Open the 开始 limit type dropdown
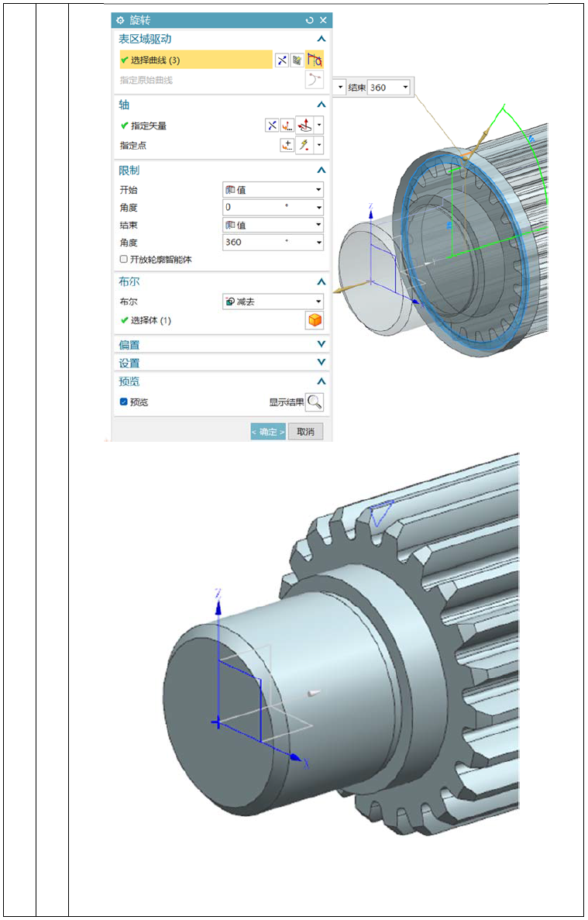588x920 pixels. tap(273, 190)
